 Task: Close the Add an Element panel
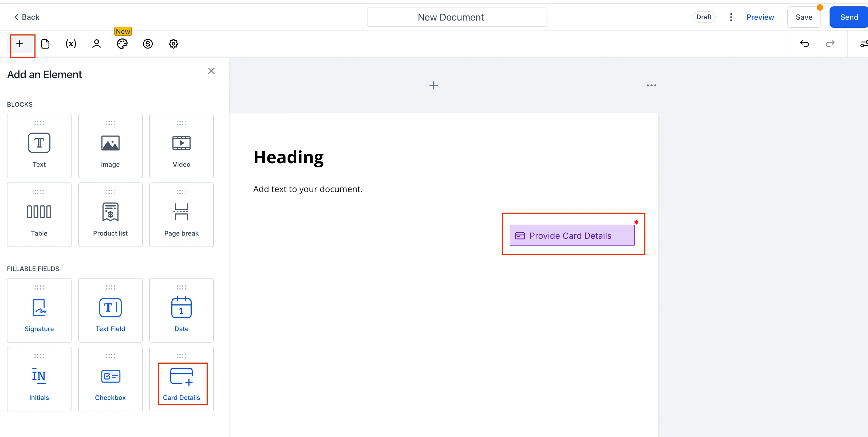click(211, 71)
